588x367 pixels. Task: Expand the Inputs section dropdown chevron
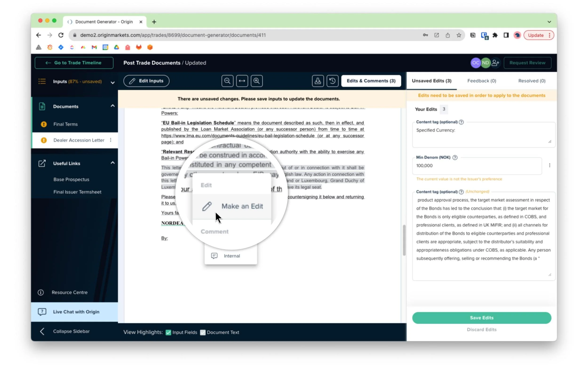coord(112,82)
